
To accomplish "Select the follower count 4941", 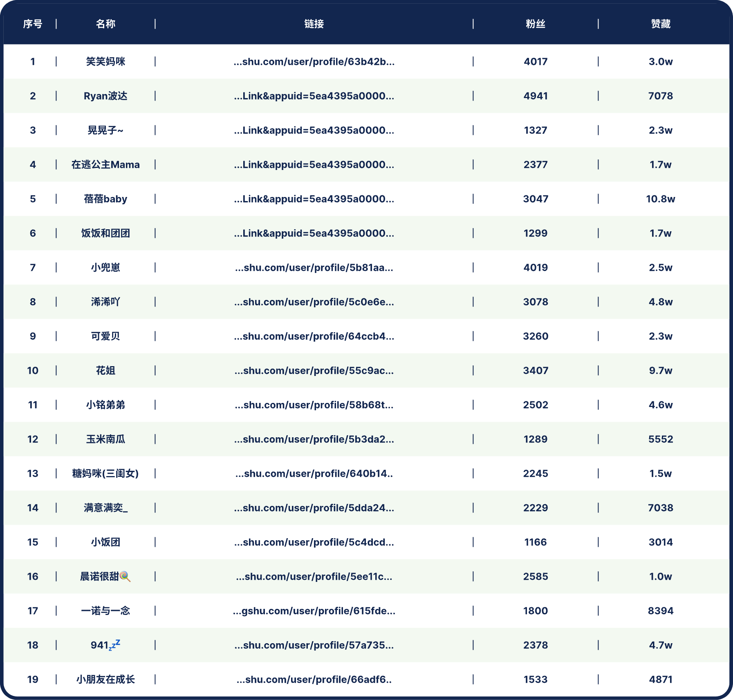I will 536,96.
